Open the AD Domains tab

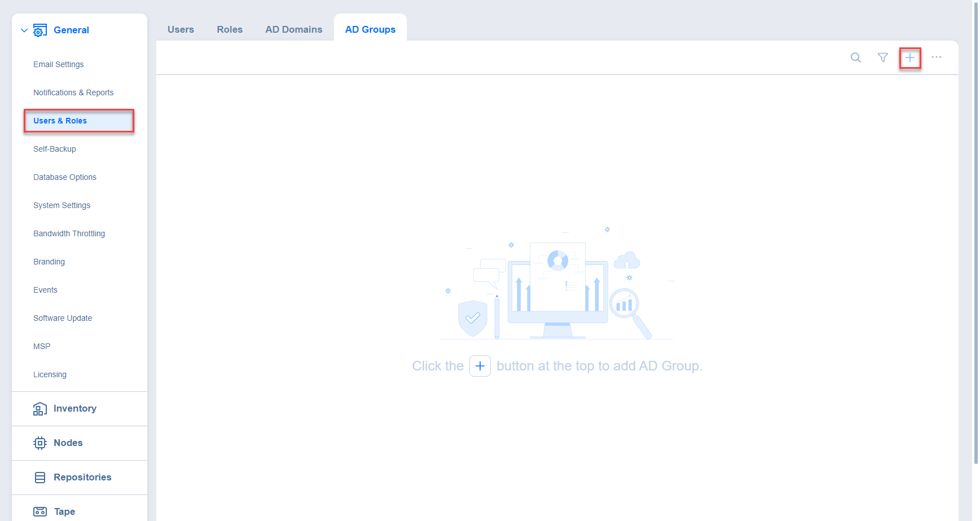pos(293,29)
